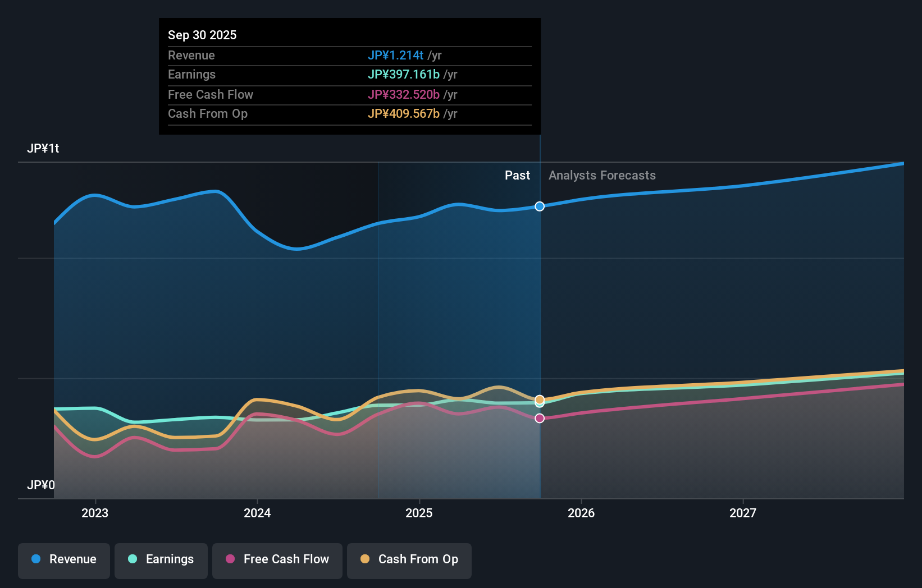Select the Revenue data point marker on the chart
This screenshot has width=922, height=588.
540,206
